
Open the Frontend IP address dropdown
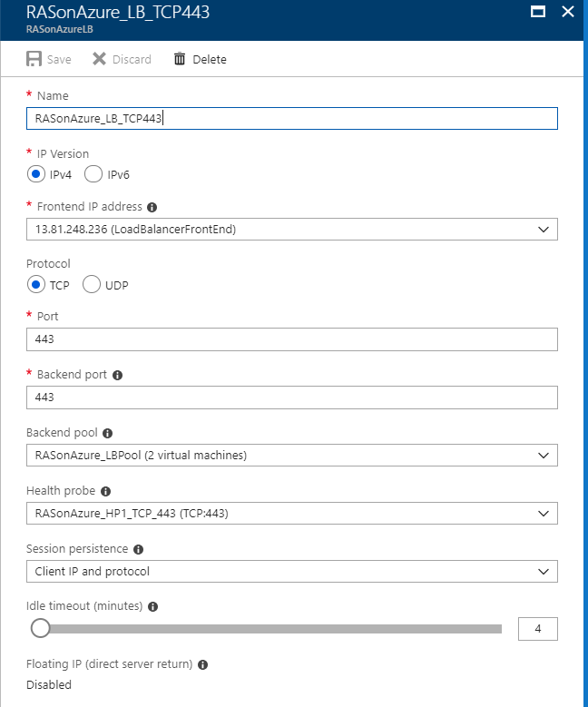click(291, 230)
